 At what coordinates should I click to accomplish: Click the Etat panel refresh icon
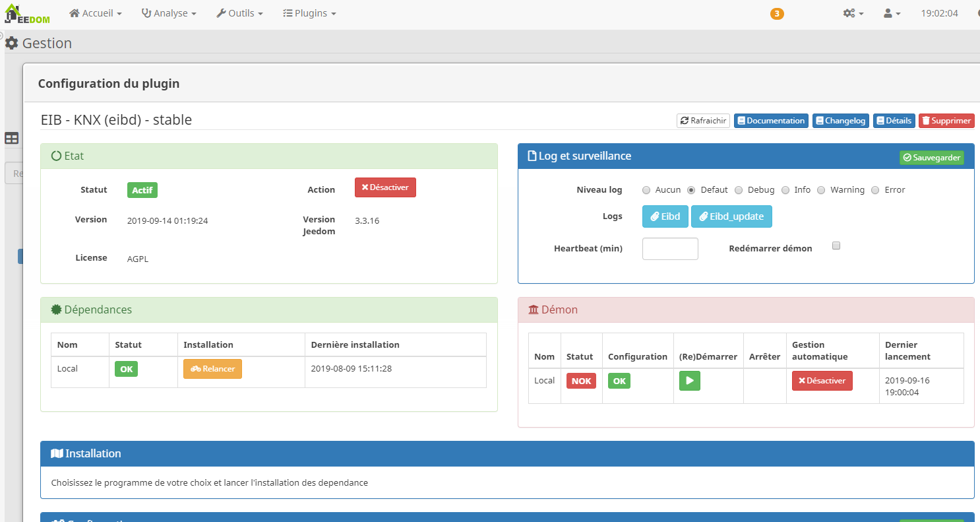(56, 156)
